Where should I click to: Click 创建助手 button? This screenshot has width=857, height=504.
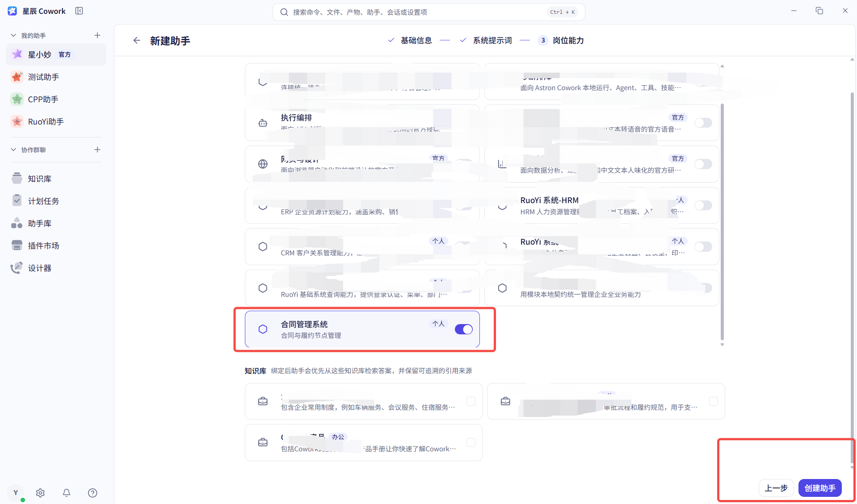(x=820, y=488)
